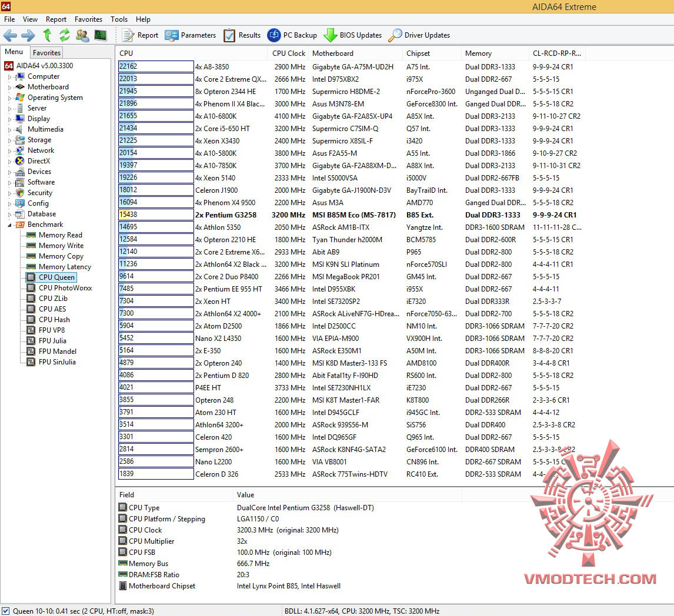
Task: Expand the Storage tree node
Action: (9, 140)
